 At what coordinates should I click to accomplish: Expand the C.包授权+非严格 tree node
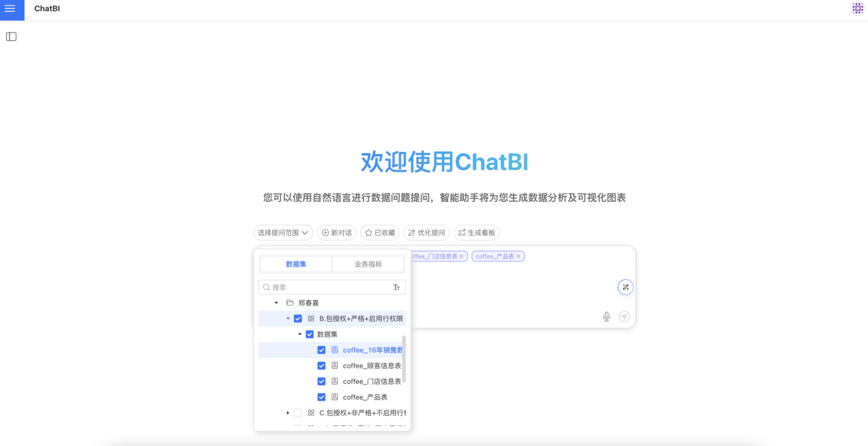(288, 413)
